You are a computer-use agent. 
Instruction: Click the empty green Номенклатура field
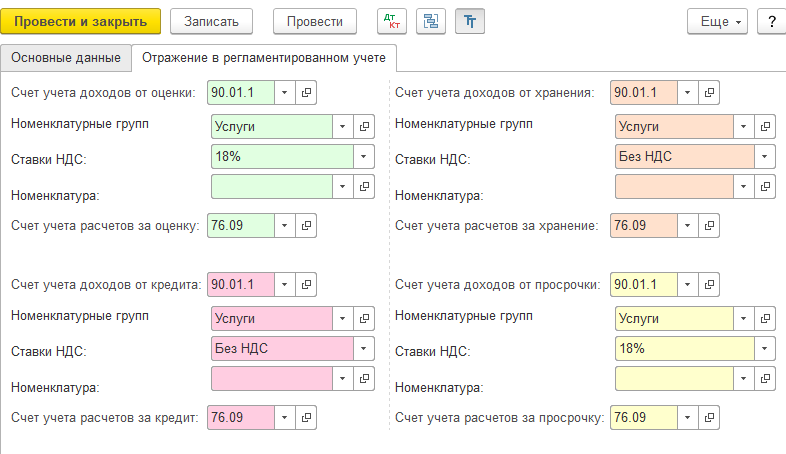pos(272,186)
